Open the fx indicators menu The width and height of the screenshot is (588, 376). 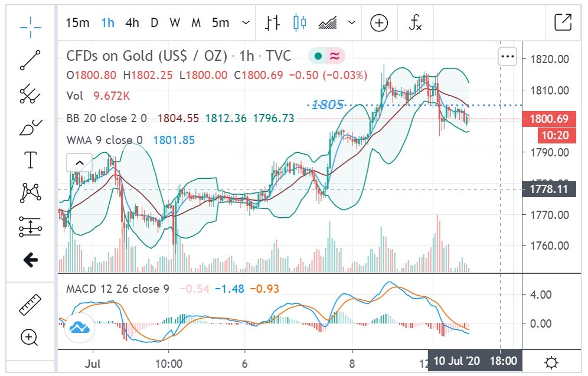point(416,23)
